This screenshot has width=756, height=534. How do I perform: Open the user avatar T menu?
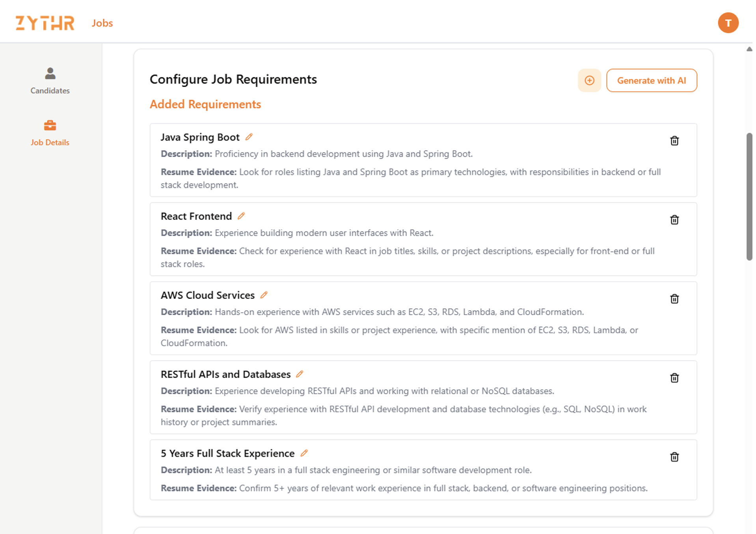coord(728,23)
